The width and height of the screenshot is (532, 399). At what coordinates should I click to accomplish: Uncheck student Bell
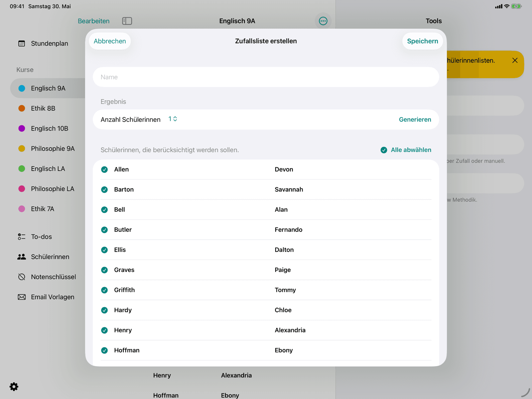[104, 210]
